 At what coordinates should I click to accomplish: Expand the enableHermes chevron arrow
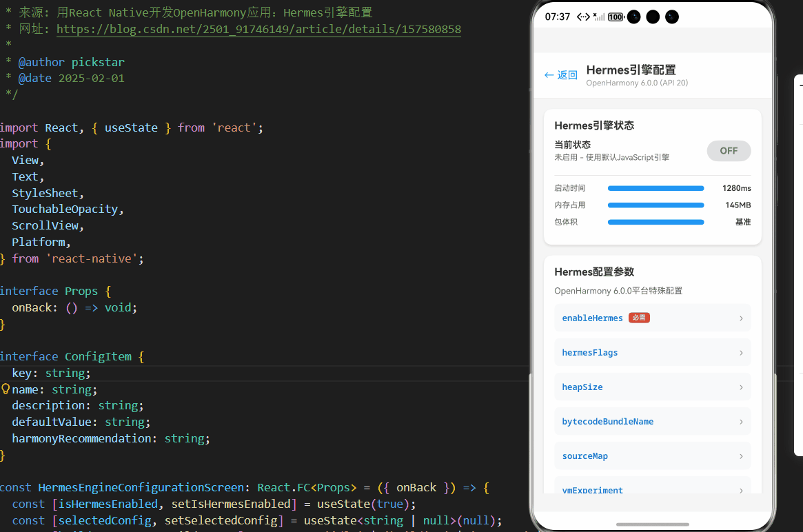click(741, 318)
